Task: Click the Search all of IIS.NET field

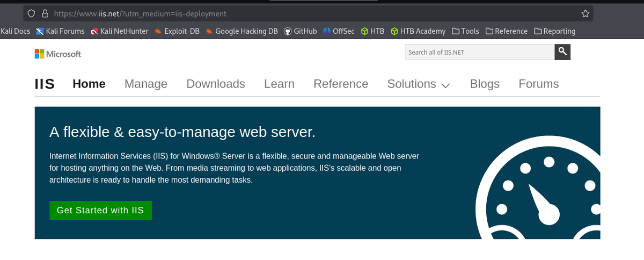Action: pos(480,52)
